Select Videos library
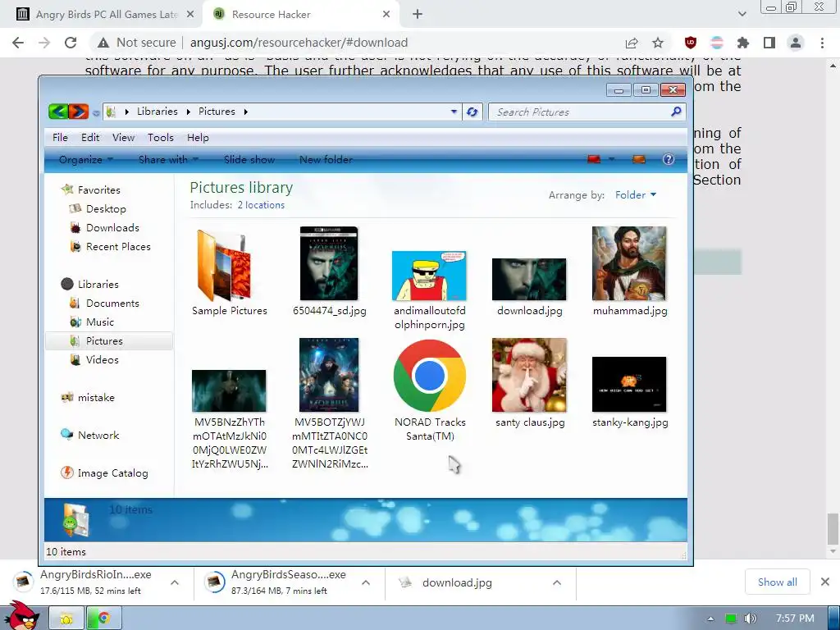The height and width of the screenshot is (630, 840). (102, 360)
